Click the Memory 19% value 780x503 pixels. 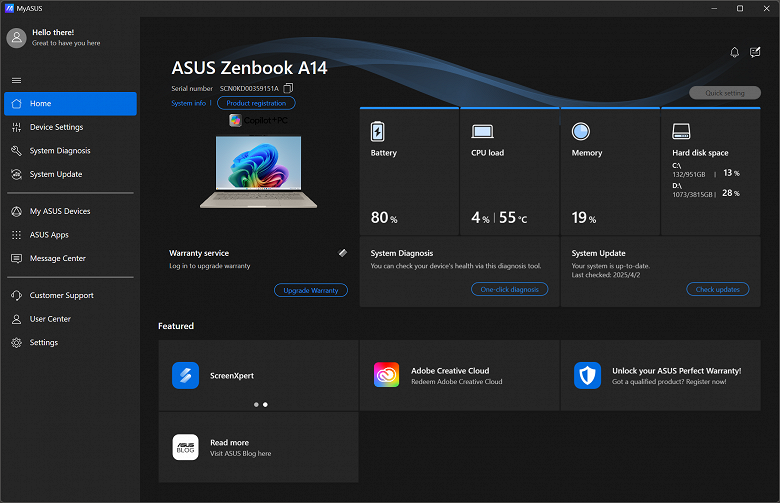[x=584, y=217]
